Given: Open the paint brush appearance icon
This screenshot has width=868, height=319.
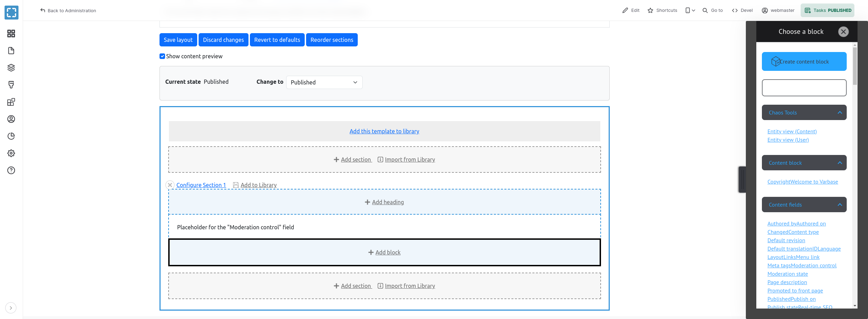Looking at the screenshot, I should coord(11,85).
